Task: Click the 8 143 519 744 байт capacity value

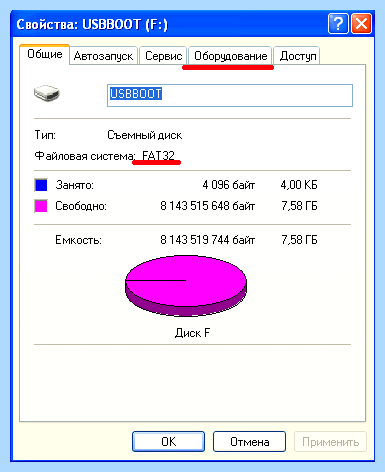Action: pos(208,240)
